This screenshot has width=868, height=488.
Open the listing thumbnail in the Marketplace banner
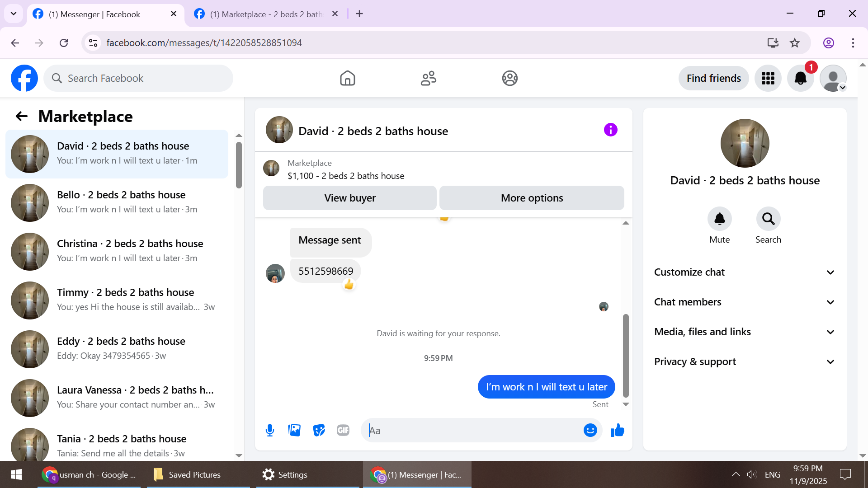click(271, 168)
